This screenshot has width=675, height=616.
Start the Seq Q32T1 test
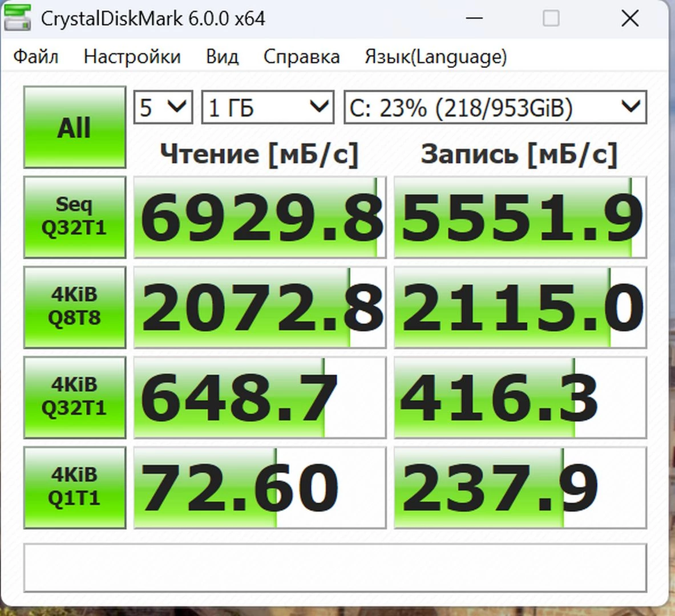(x=75, y=217)
